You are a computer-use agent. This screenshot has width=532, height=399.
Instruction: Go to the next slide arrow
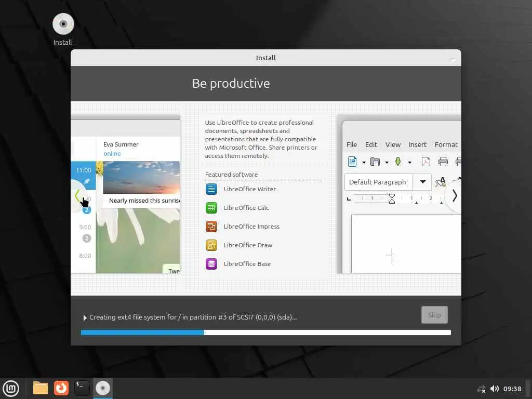click(x=455, y=196)
